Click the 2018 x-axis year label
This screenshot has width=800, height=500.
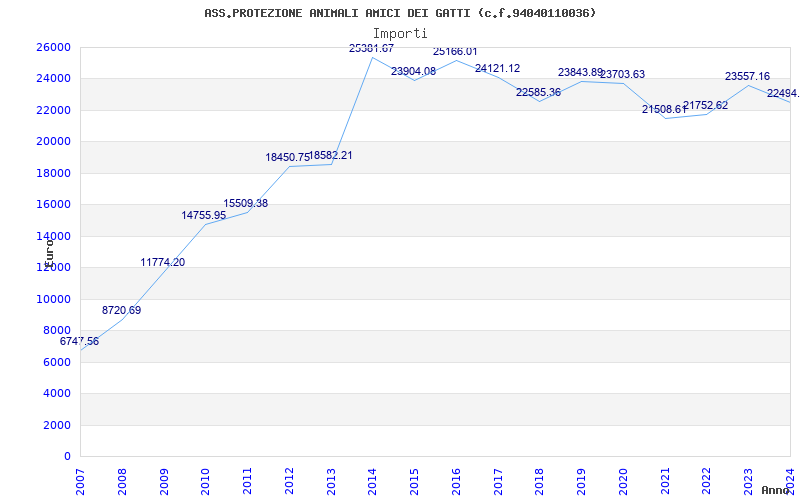coord(540,481)
